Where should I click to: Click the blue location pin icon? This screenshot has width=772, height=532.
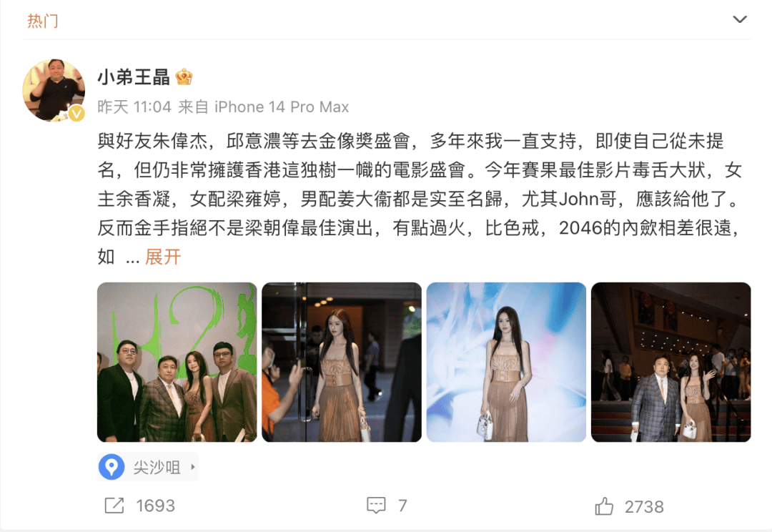click(112, 466)
